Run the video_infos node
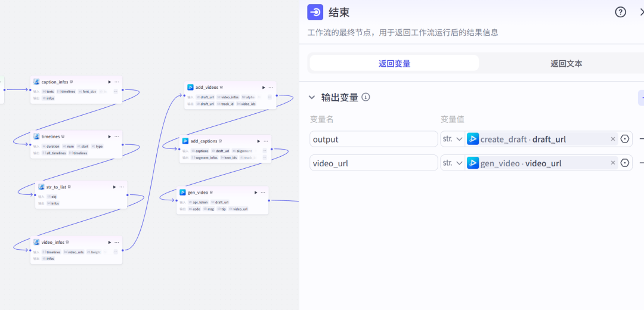 coord(109,242)
